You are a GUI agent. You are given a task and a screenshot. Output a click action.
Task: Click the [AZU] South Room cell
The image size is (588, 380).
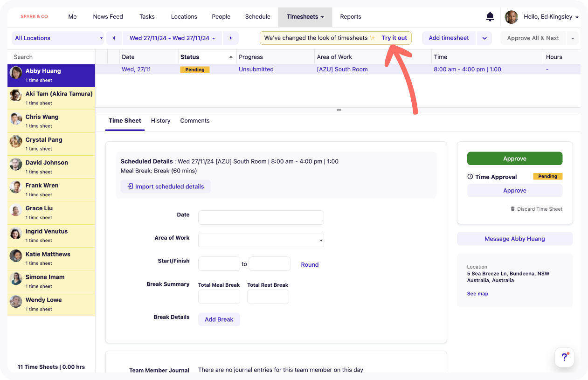(x=342, y=69)
